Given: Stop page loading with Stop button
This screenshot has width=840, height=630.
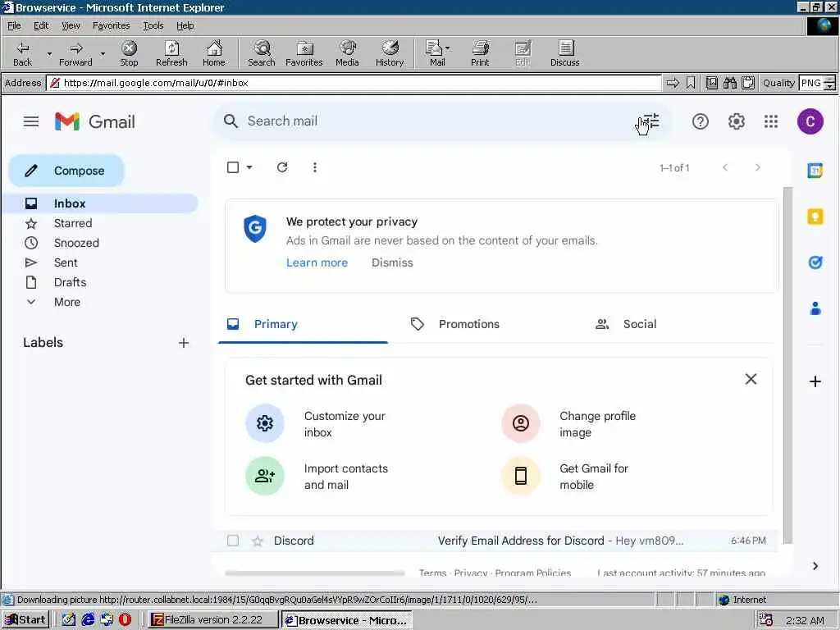Looking at the screenshot, I should 129,53.
